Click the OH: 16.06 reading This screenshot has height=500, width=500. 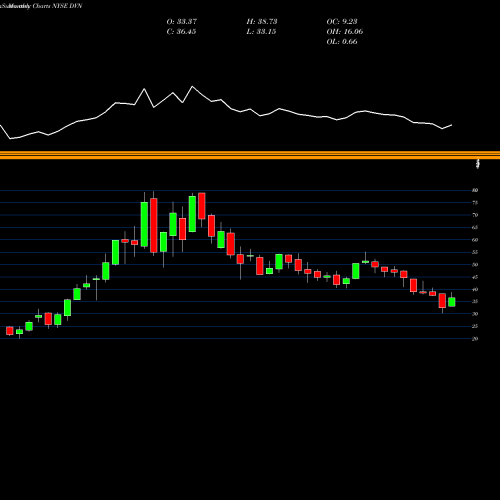(x=345, y=32)
